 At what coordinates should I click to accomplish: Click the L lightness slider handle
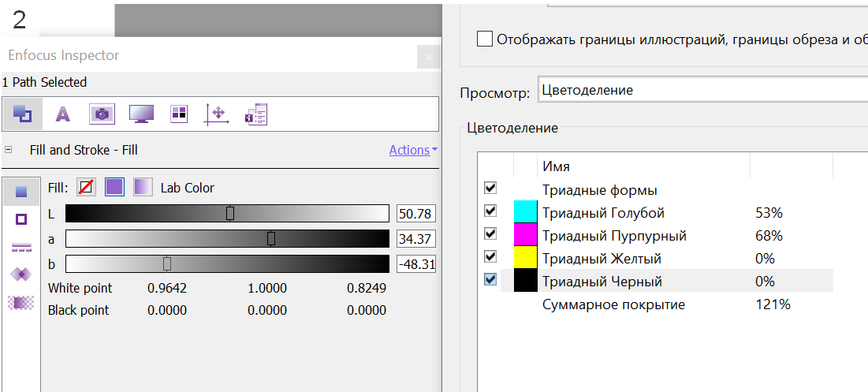click(230, 213)
